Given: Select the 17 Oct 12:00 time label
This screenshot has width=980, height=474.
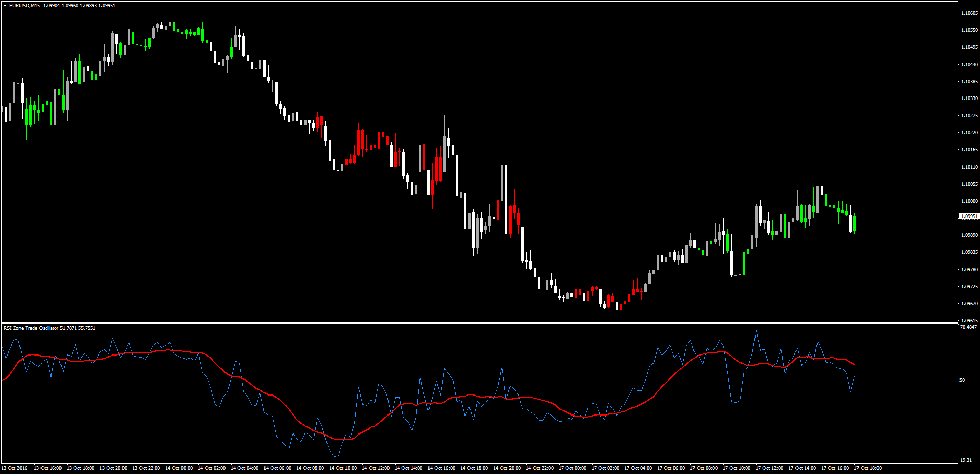Looking at the screenshot, I should click(769, 468).
